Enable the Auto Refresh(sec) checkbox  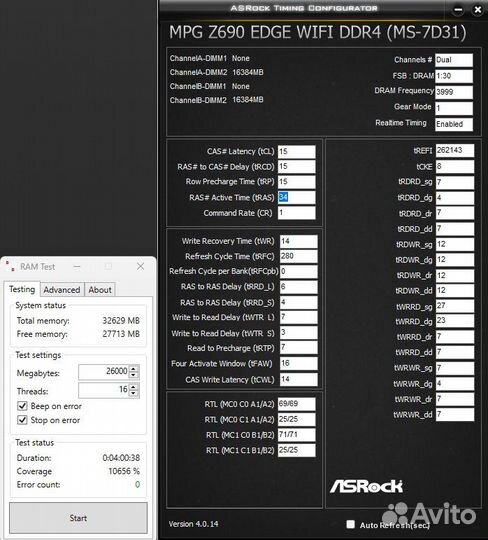coord(351,524)
